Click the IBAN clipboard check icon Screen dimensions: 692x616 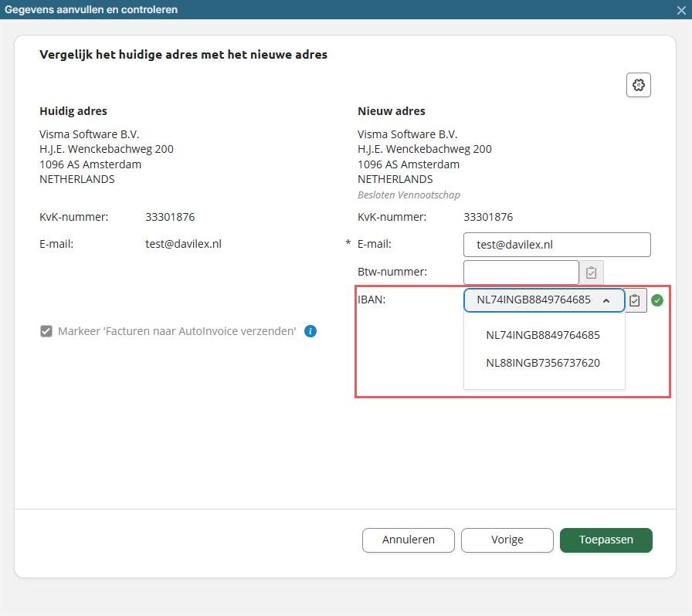click(635, 300)
